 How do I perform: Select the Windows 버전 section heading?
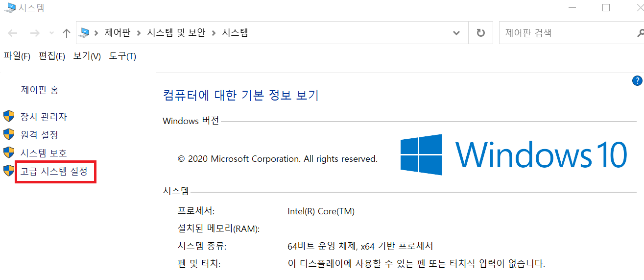pos(191,121)
